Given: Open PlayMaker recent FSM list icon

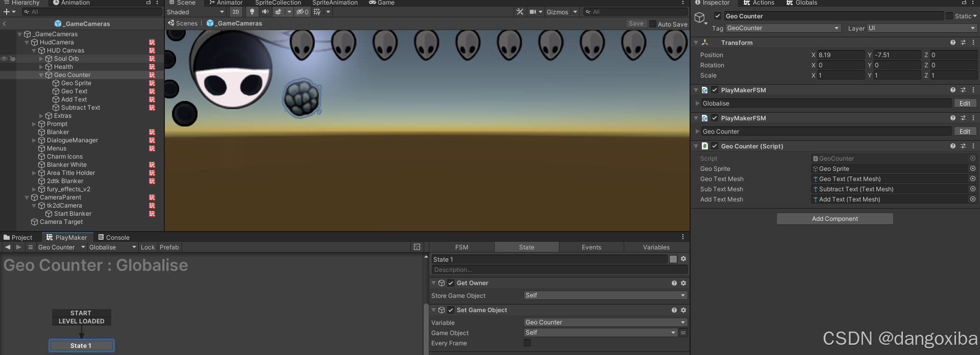Looking at the screenshot, I should pyautogui.click(x=31, y=247).
